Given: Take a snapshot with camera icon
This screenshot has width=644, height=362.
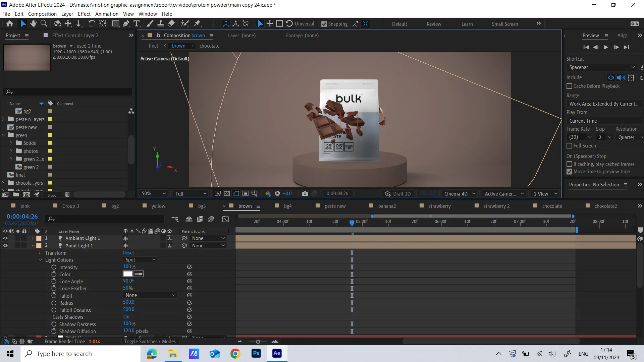Looking at the screenshot, I should [305, 194].
